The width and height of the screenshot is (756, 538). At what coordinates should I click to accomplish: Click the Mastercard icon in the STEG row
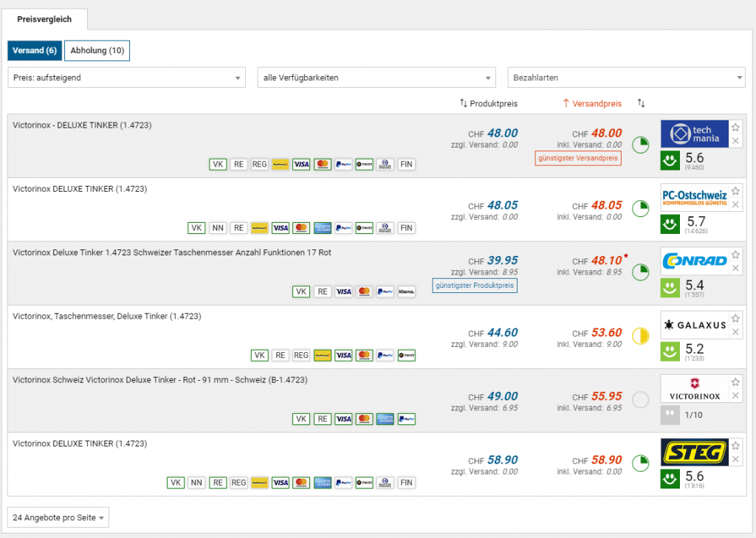(x=300, y=483)
